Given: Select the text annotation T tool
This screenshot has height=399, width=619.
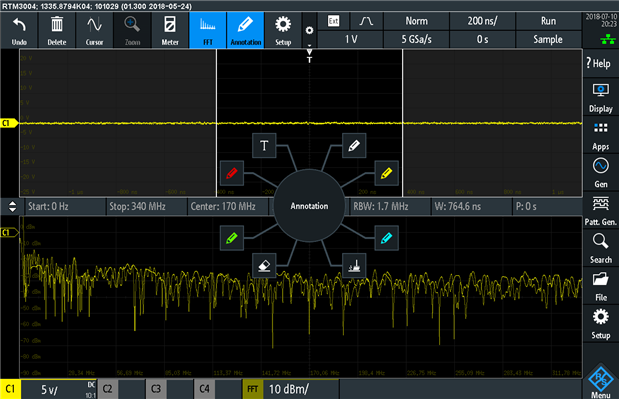Looking at the screenshot, I should pyautogui.click(x=264, y=146).
